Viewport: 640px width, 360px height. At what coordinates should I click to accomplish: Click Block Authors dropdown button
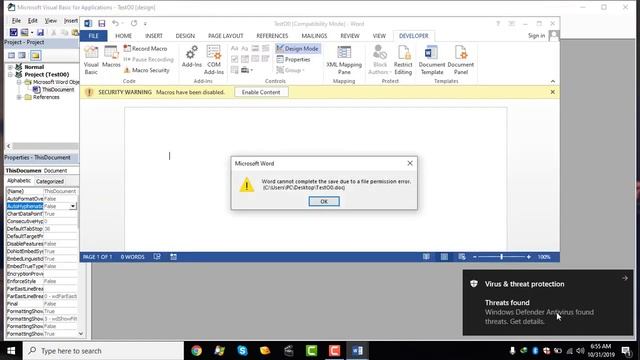point(380,60)
